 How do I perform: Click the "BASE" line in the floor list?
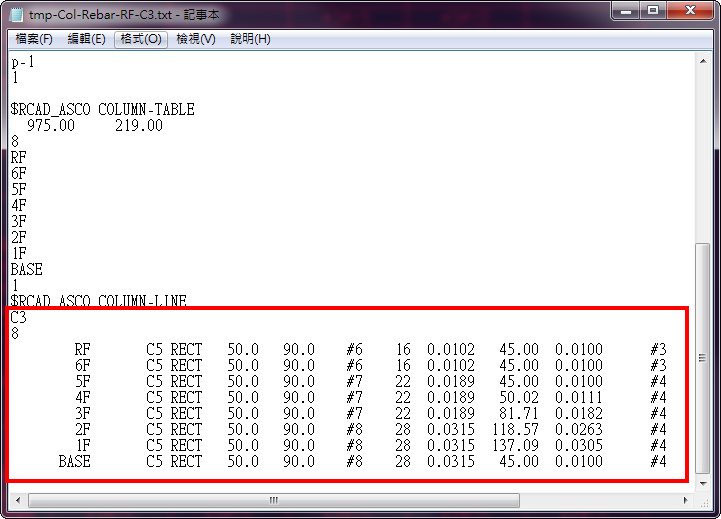point(27,269)
